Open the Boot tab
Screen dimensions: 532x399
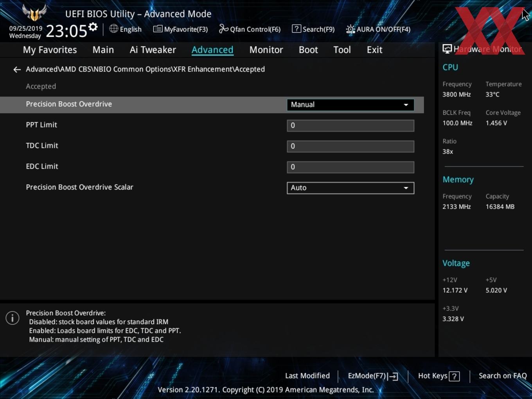(x=308, y=50)
